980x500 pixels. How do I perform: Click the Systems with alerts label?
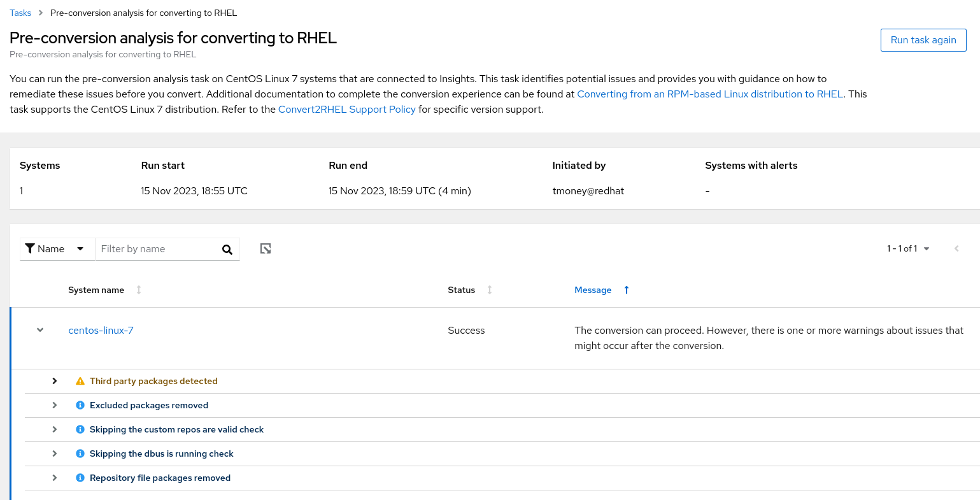pyautogui.click(x=751, y=165)
